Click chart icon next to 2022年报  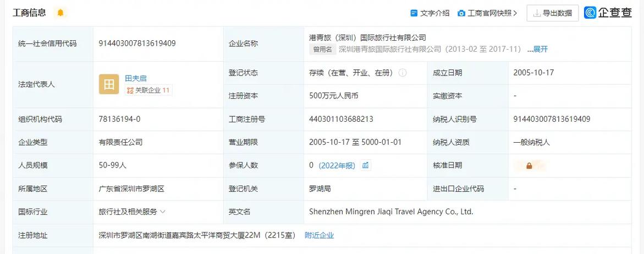tap(366, 165)
